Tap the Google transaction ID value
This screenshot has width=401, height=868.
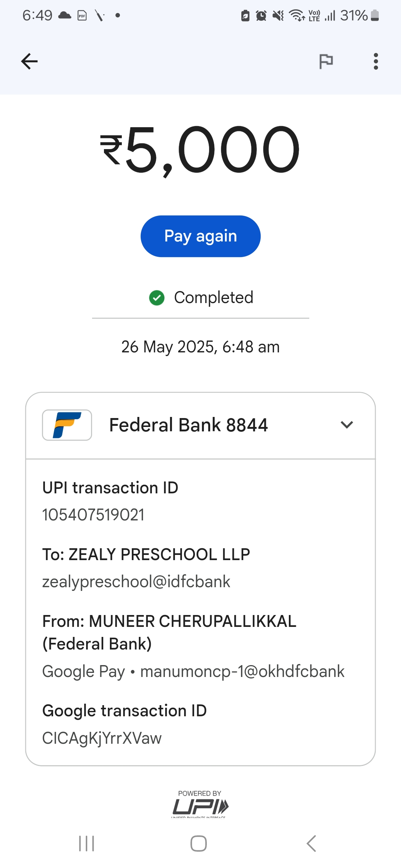[x=102, y=738]
